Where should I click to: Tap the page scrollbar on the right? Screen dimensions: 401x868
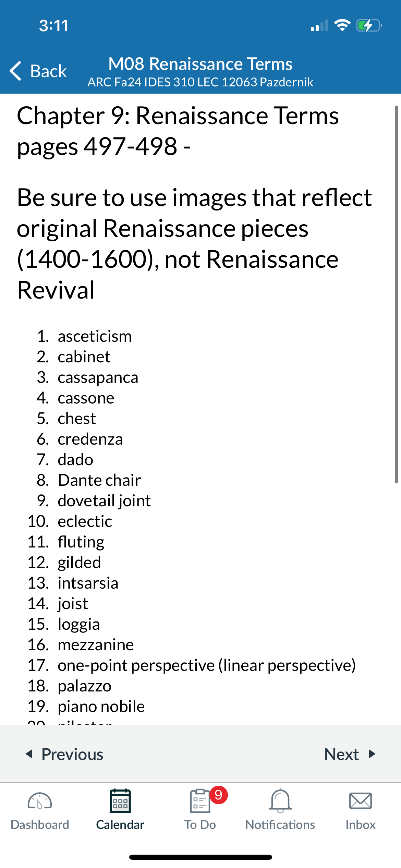396,294
